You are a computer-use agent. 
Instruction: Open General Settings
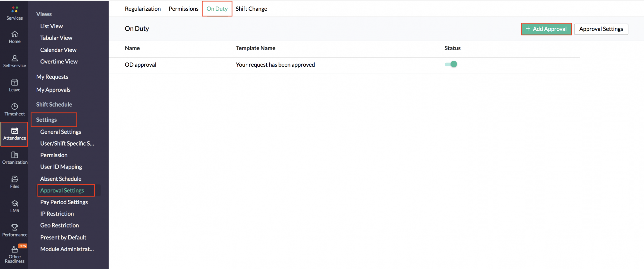click(61, 132)
